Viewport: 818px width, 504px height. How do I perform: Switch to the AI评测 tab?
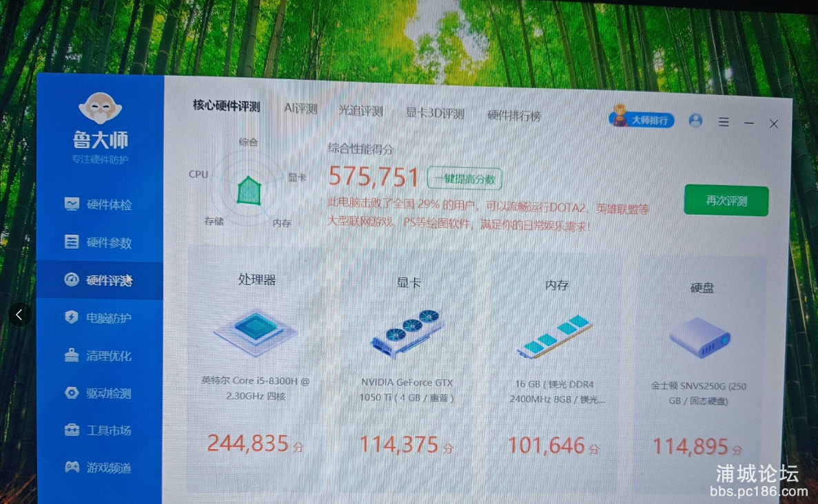pyautogui.click(x=300, y=109)
